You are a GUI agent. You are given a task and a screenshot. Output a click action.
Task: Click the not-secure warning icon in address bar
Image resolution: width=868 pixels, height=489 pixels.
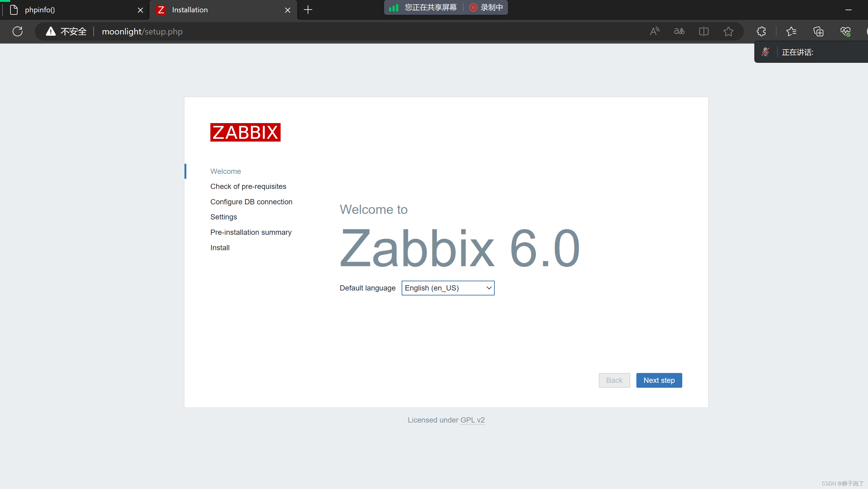51,31
